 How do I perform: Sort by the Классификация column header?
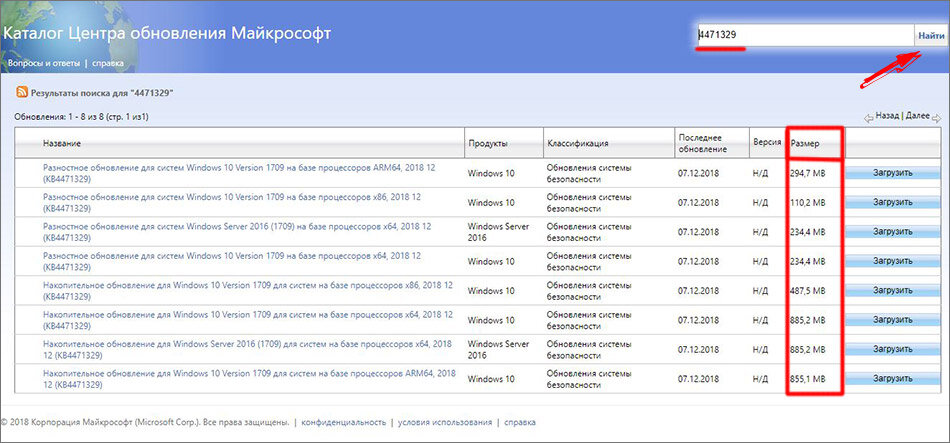578,144
